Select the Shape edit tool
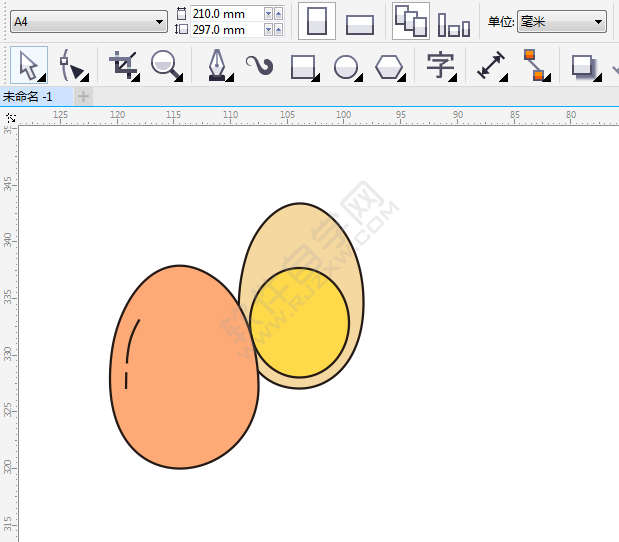Screen dimensions: 619x542 point(72,66)
